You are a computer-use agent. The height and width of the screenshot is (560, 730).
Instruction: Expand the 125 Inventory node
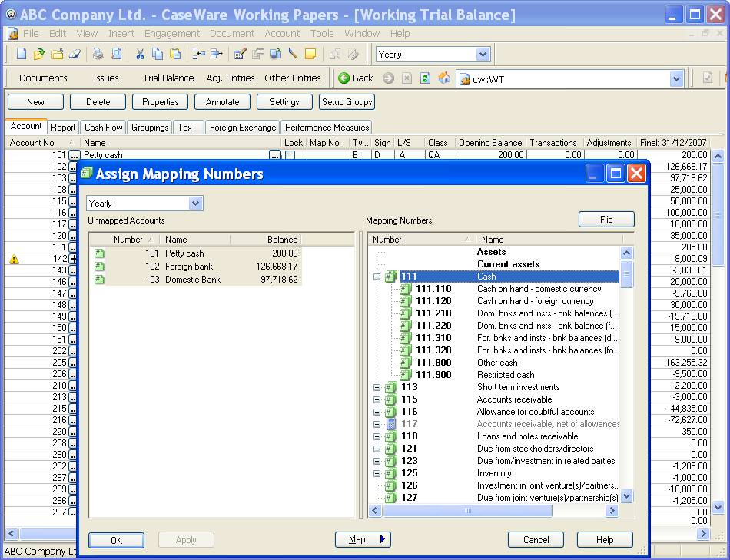377,473
